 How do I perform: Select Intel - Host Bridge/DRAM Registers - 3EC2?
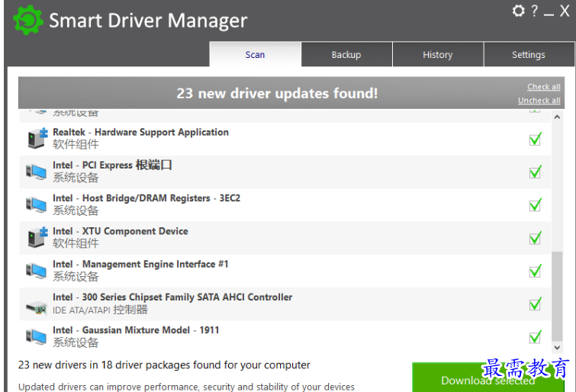coord(146,198)
